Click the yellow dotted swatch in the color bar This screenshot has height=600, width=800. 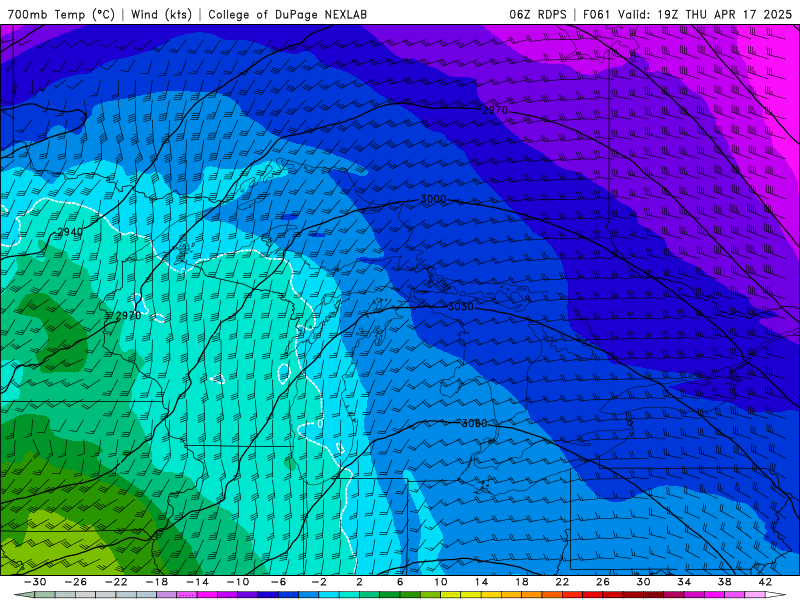[x=451, y=595]
